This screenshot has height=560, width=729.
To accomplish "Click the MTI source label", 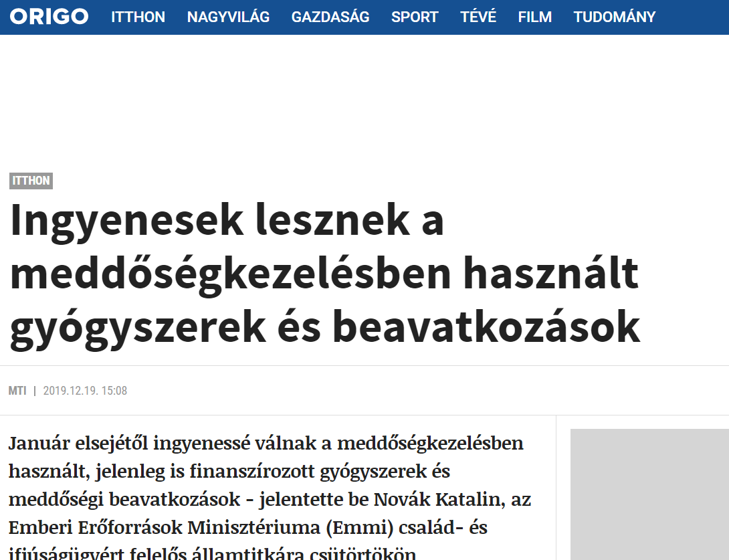I will [17, 391].
